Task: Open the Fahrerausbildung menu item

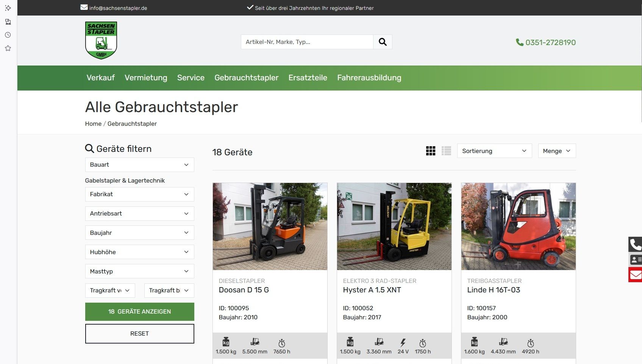Action: [x=369, y=78]
